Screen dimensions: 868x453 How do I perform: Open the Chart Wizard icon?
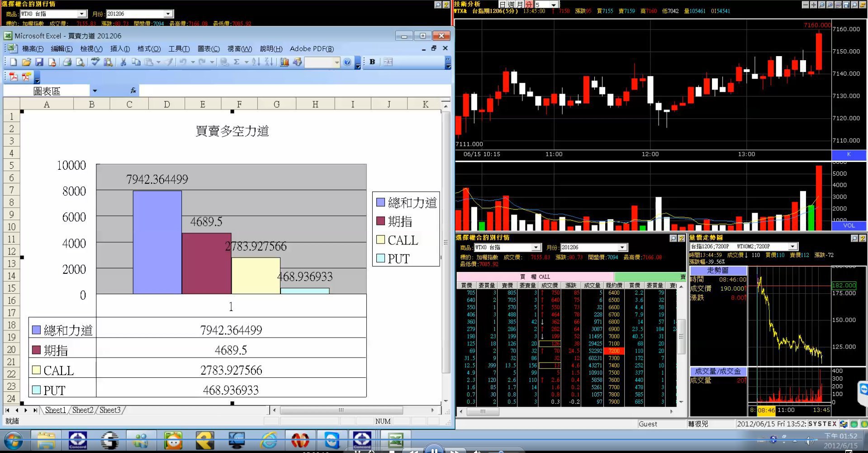point(284,62)
